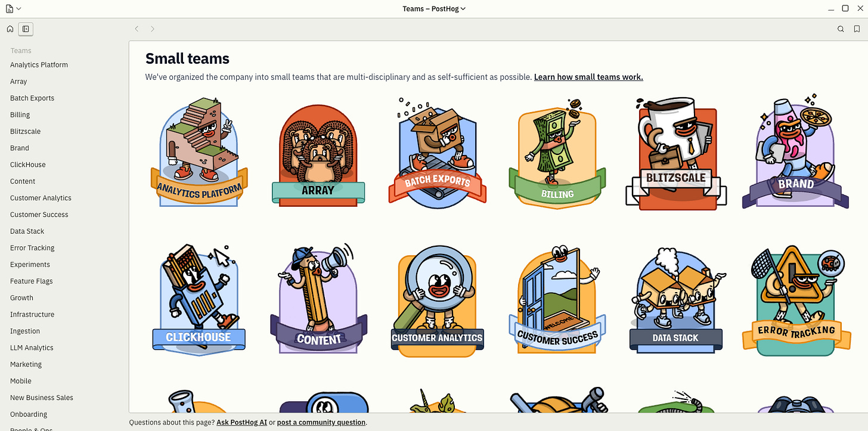
Task: Open the Analytics Platform team badge
Action: pyautogui.click(x=199, y=153)
